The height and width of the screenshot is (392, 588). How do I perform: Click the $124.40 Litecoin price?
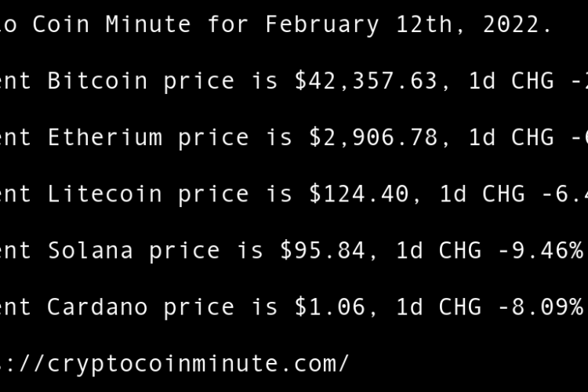point(359,194)
